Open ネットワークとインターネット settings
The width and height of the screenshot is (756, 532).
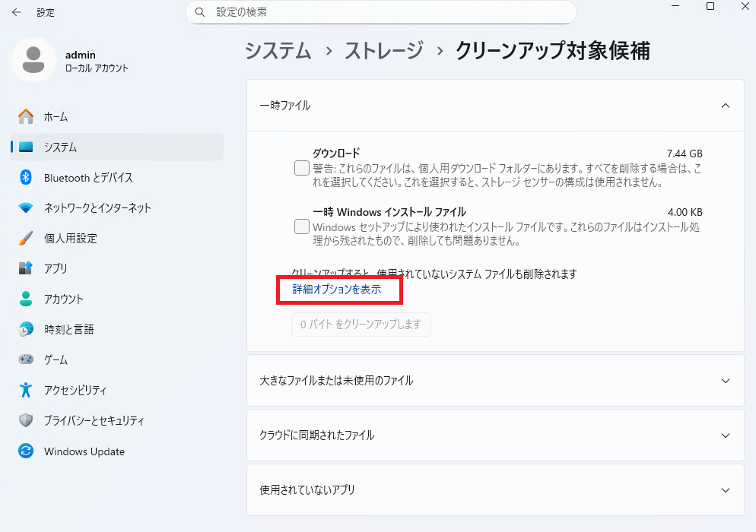(117, 207)
